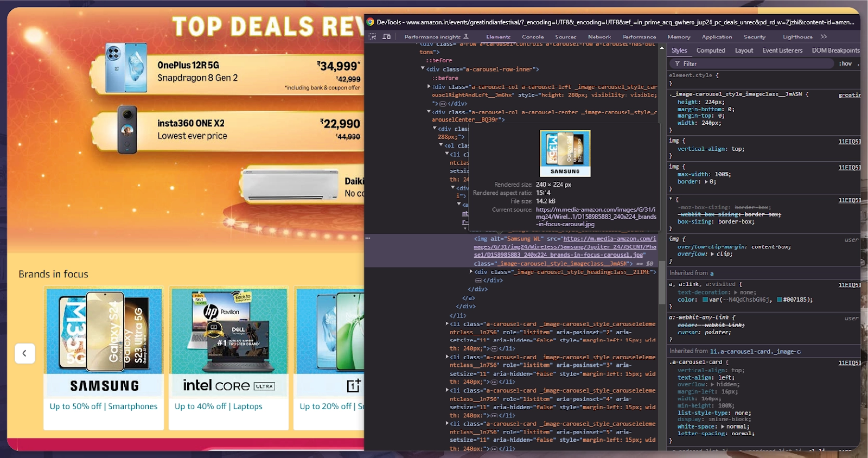The width and height of the screenshot is (868, 458).
Task: Open the Memory panel
Action: 679,37
